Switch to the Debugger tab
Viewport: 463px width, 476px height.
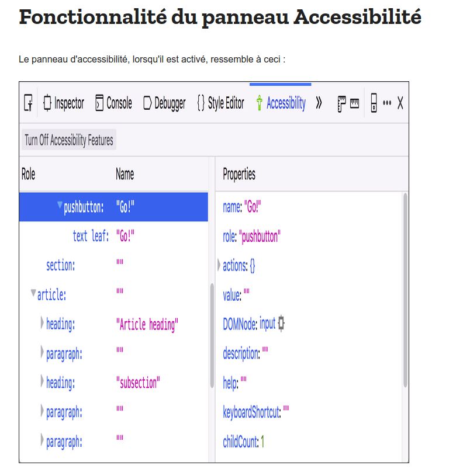[164, 103]
